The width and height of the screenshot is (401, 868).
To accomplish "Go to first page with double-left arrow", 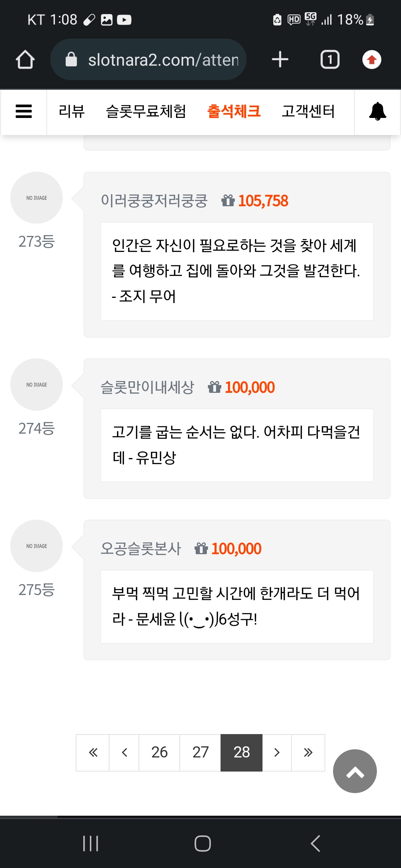I will click(93, 753).
